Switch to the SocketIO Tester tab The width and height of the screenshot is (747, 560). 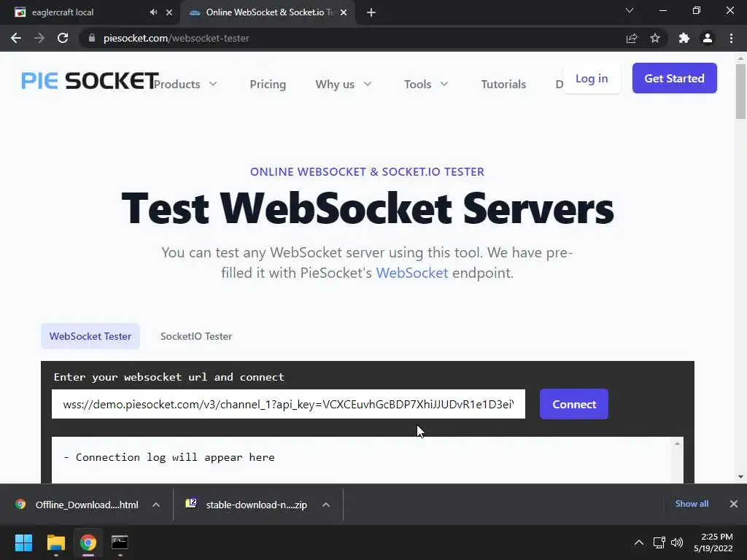196,336
